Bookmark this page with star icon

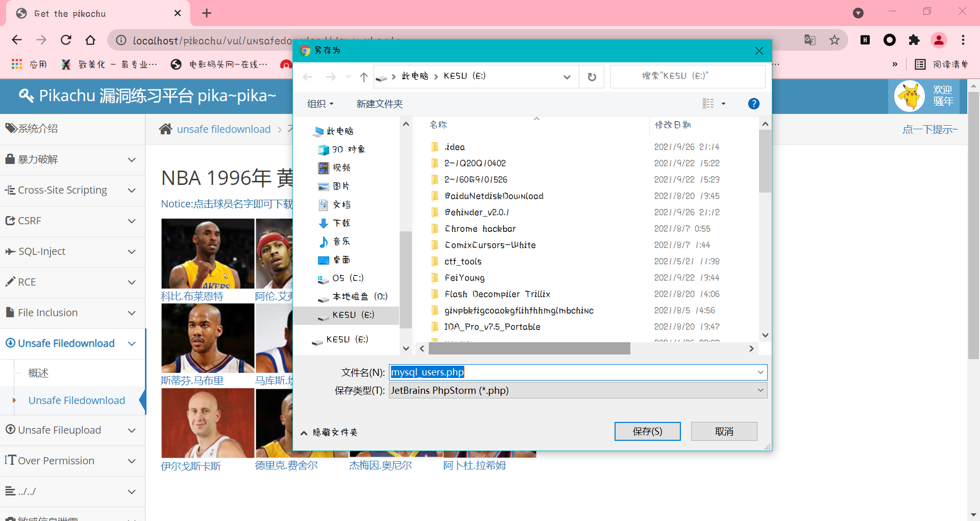[x=834, y=40]
